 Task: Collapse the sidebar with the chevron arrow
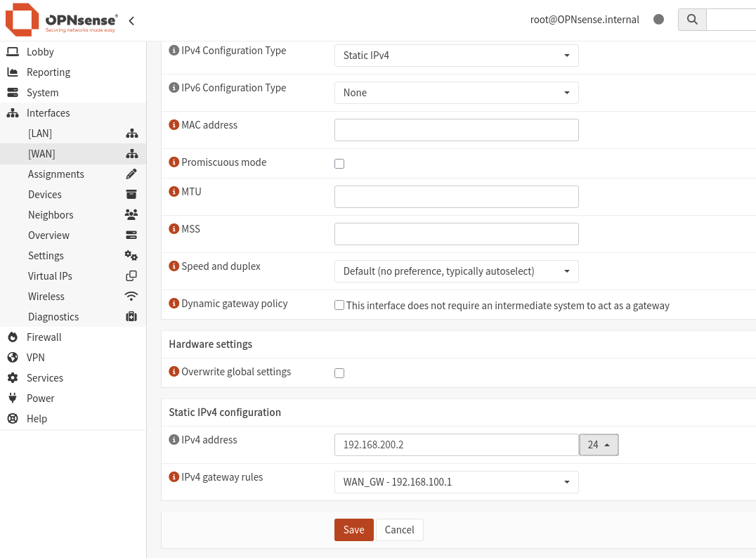point(131,21)
